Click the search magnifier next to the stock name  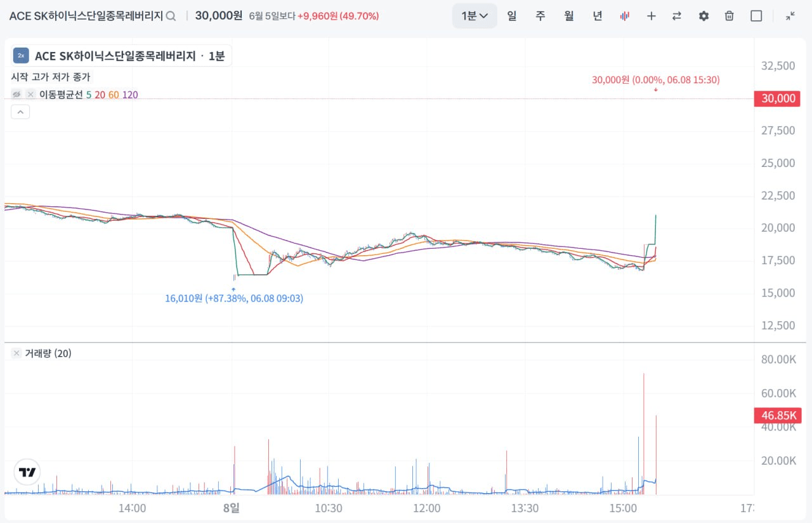(x=171, y=16)
